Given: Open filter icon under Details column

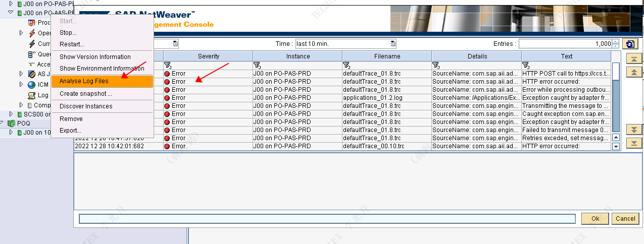Looking at the screenshot, I should 436,66.
